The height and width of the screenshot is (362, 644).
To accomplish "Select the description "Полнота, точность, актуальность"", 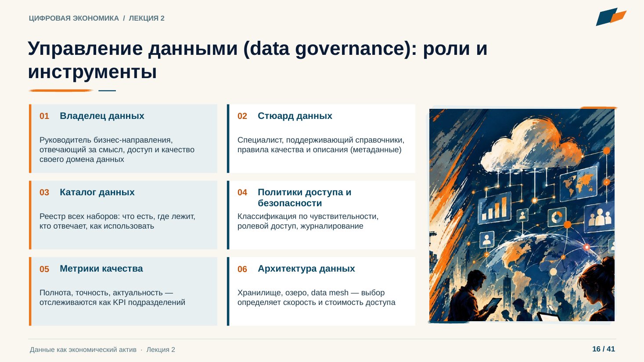I will click(x=112, y=297).
